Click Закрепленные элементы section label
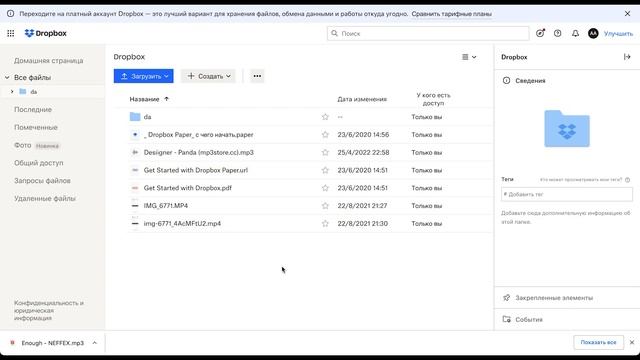Screen dimensions: 640x360 point(554,298)
